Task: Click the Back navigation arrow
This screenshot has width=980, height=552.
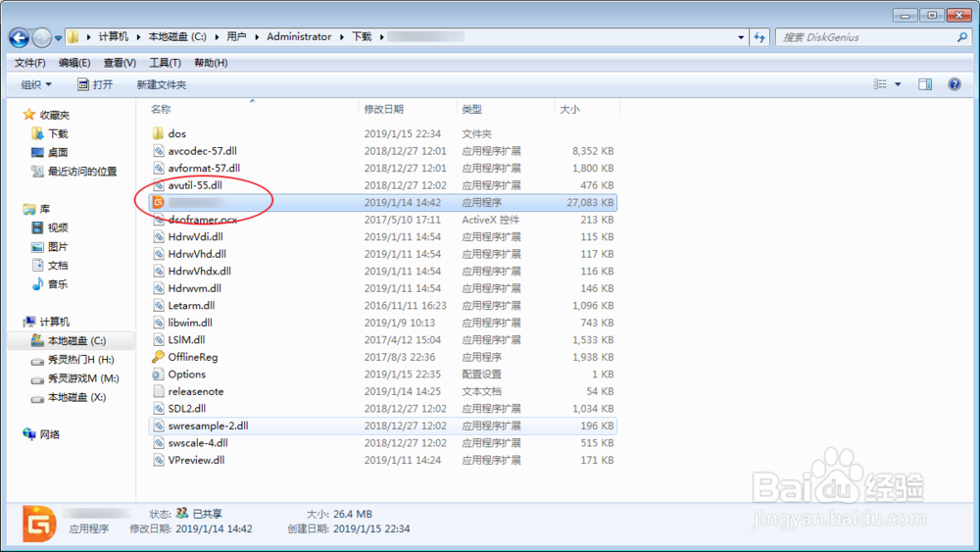Action: [x=20, y=38]
